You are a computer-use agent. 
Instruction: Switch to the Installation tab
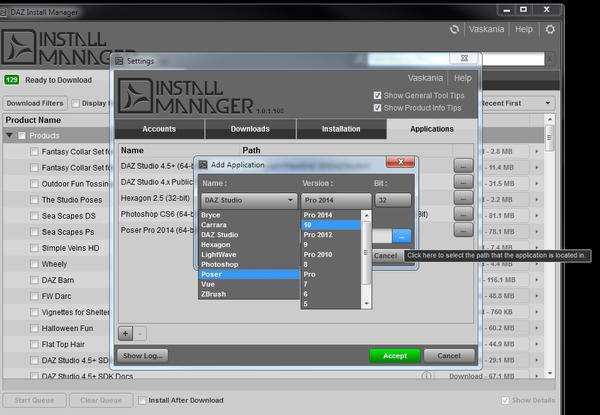pos(341,129)
